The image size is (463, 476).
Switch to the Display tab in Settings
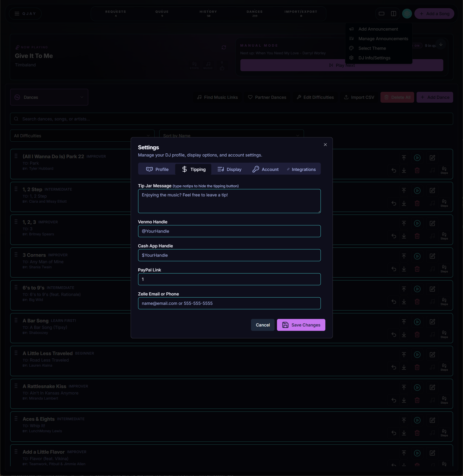coord(229,169)
